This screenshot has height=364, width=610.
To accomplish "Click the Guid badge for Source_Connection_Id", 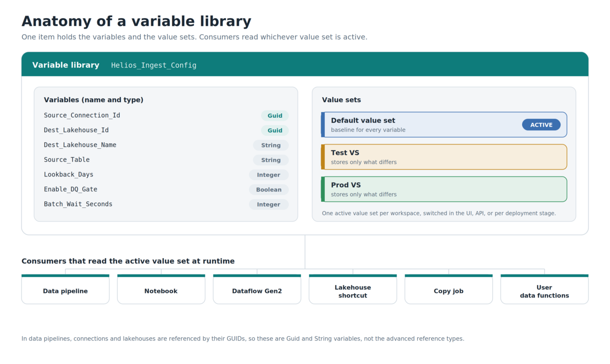I will click(275, 116).
